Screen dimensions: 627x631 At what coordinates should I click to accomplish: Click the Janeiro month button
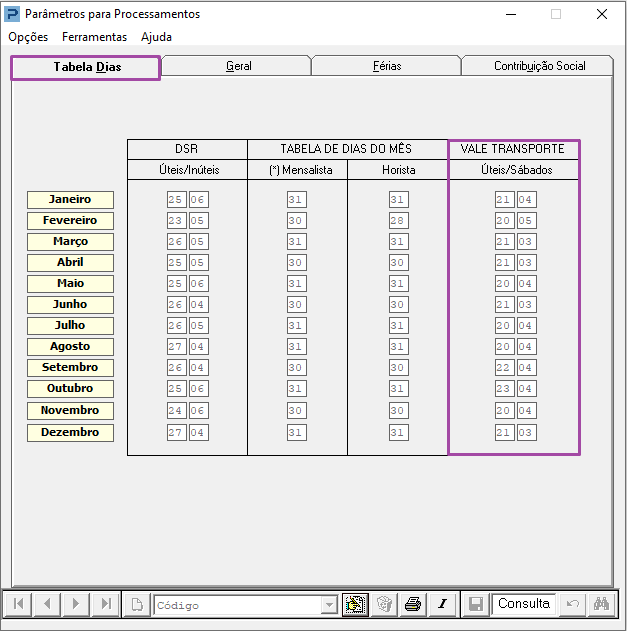pyautogui.click(x=70, y=200)
